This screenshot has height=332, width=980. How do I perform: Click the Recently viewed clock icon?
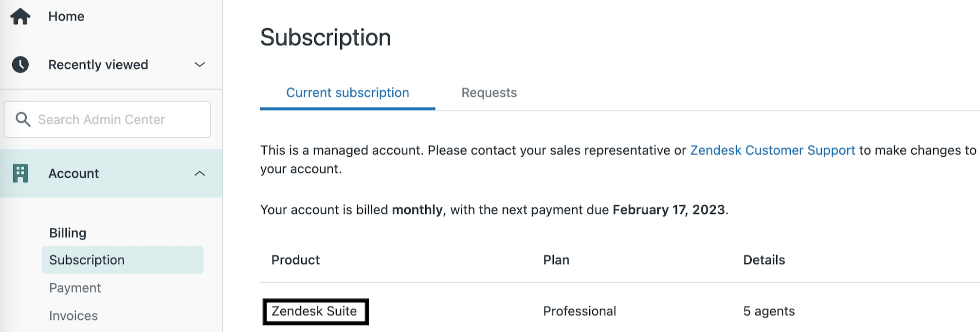tap(20, 64)
